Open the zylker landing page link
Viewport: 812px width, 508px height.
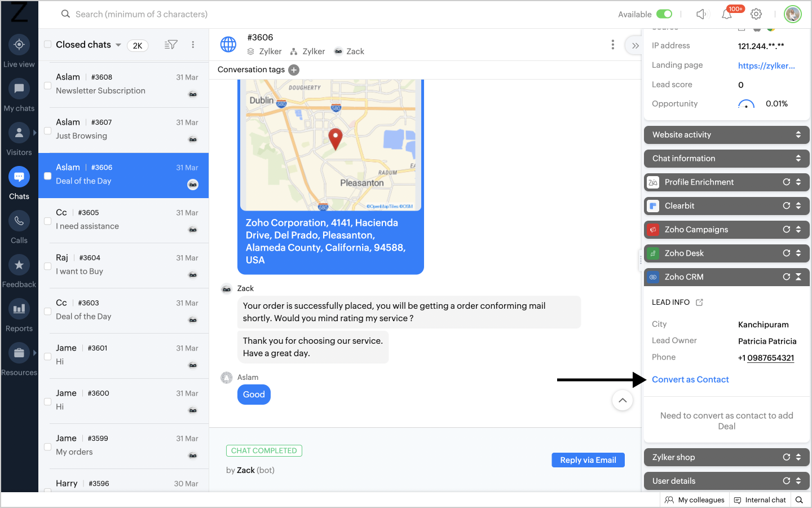766,65
